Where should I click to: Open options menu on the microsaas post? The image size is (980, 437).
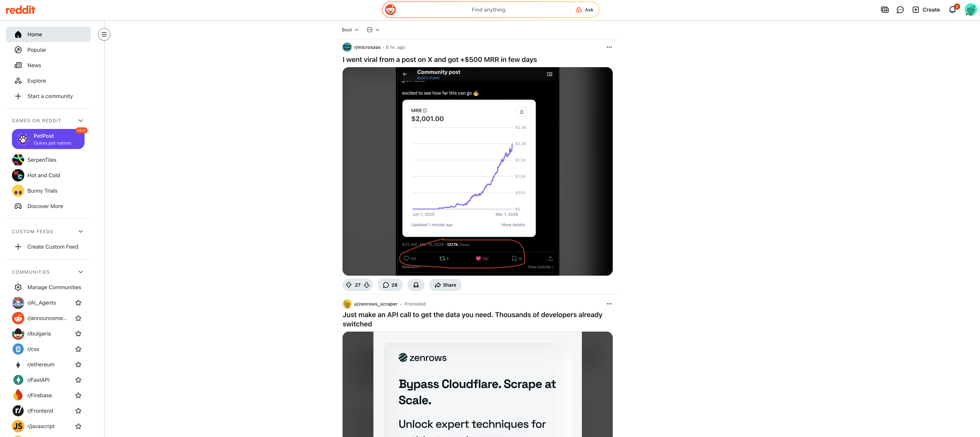pos(609,47)
